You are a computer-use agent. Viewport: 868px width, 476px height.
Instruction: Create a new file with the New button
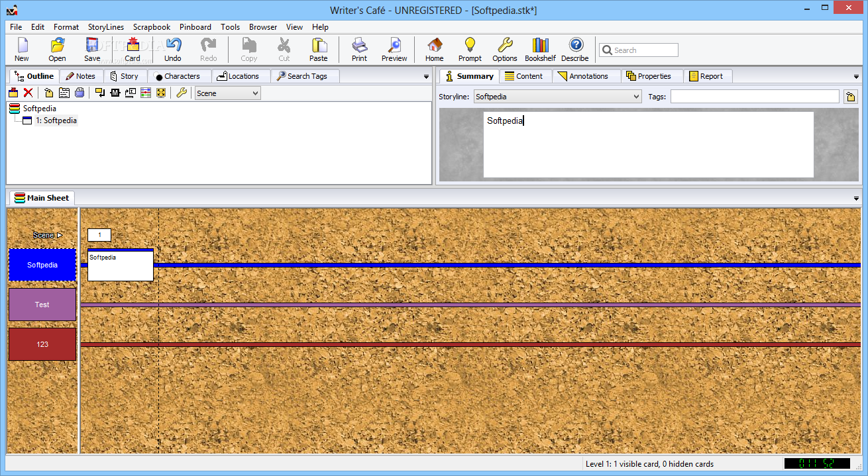tap(22, 50)
